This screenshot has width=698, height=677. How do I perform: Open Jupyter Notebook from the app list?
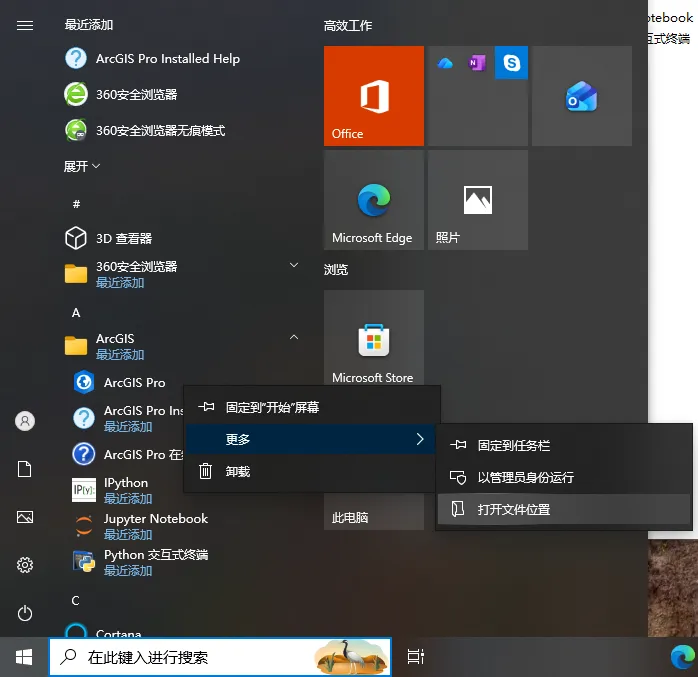(140, 526)
